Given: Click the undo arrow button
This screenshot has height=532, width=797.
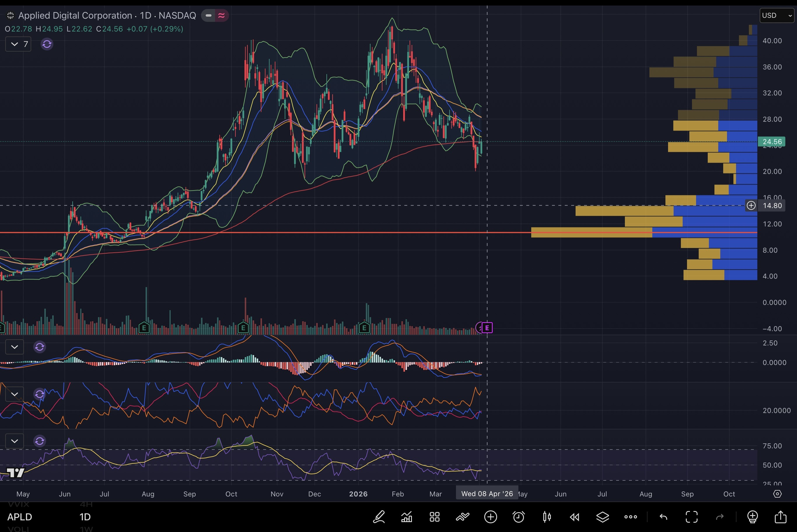Looking at the screenshot, I should (x=663, y=517).
